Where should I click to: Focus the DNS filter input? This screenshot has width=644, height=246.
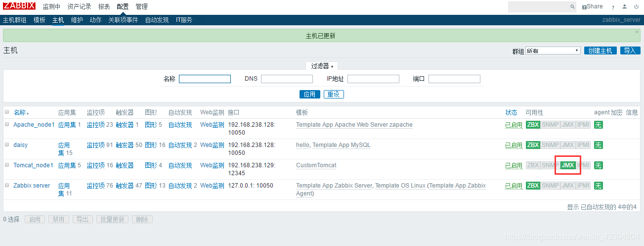tap(287, 79)
